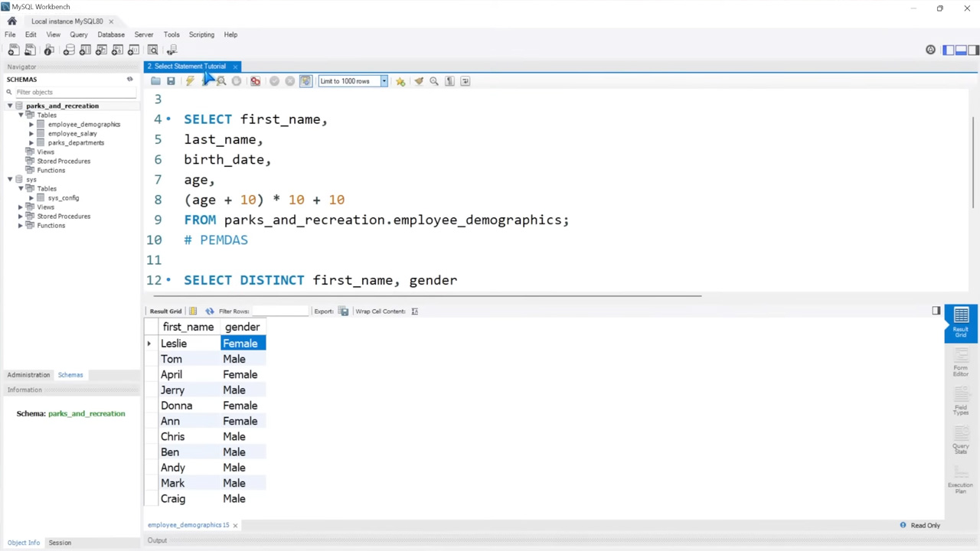Click the Filter Rows input field

click(x=279, y=311)
